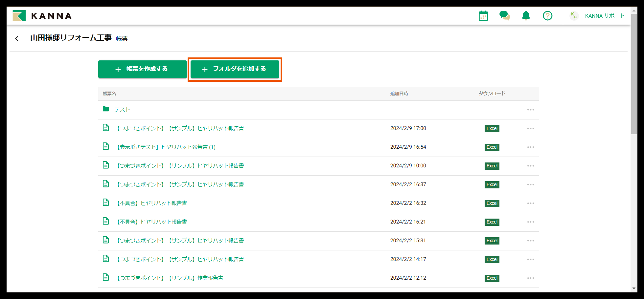Screen dimensions: 644x299
Task: Download Excel for the 2024/2/9 17:00 report
Action: (x=492, y=128)
